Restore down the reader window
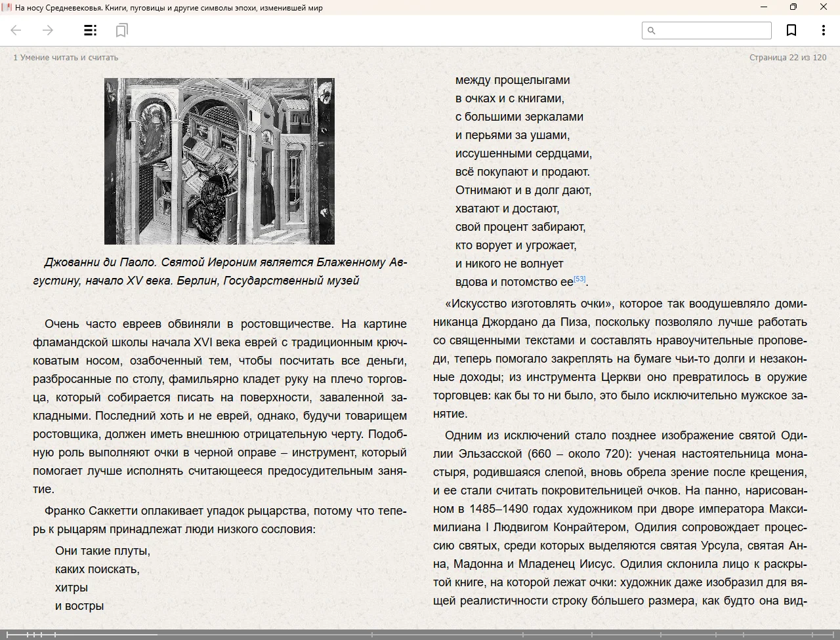 click(x=793, y=7)
